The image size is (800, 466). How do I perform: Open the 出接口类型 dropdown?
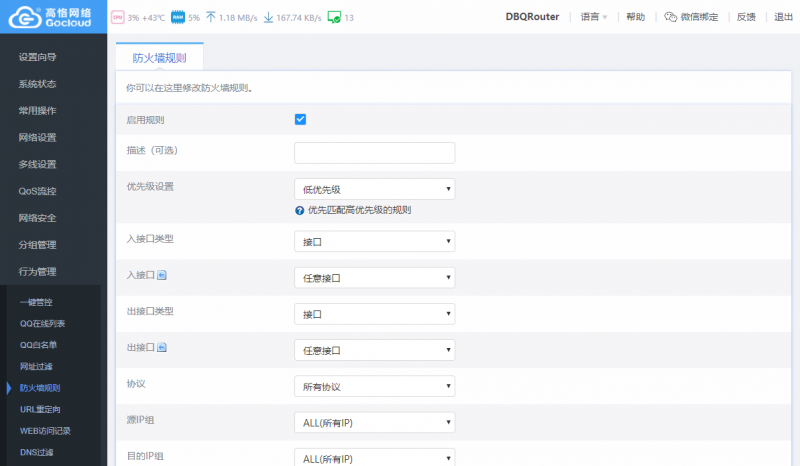(x=374, y=314)
